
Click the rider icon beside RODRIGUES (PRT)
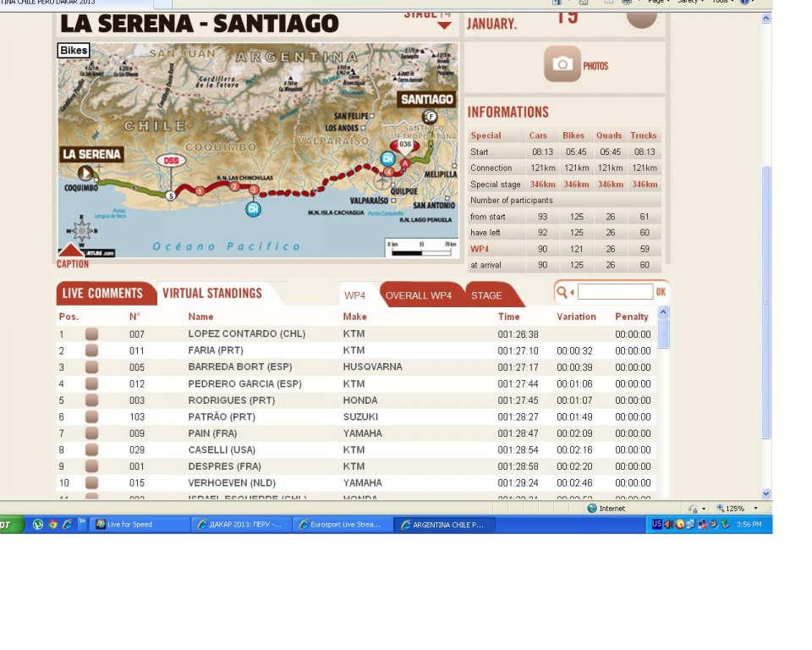click(x=91, y=400)
